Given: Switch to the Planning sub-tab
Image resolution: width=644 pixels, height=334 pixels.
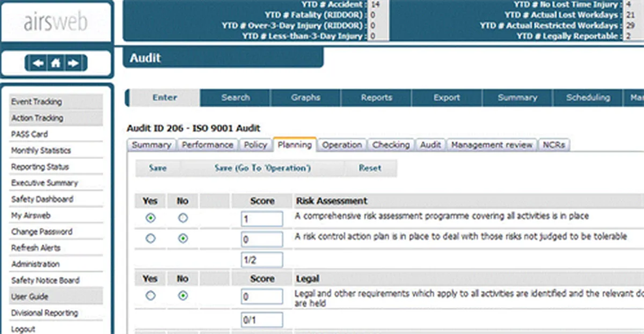Looking at the screenshot, I should tap(295, 145).
